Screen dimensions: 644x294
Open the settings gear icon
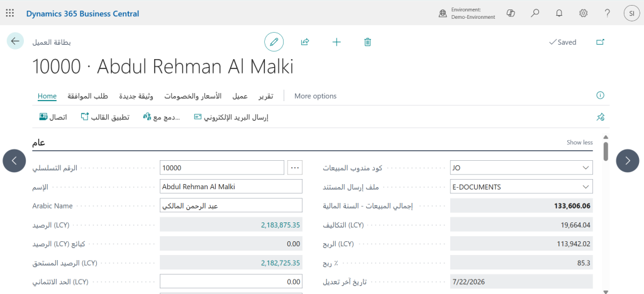click(x=583, y=13)
